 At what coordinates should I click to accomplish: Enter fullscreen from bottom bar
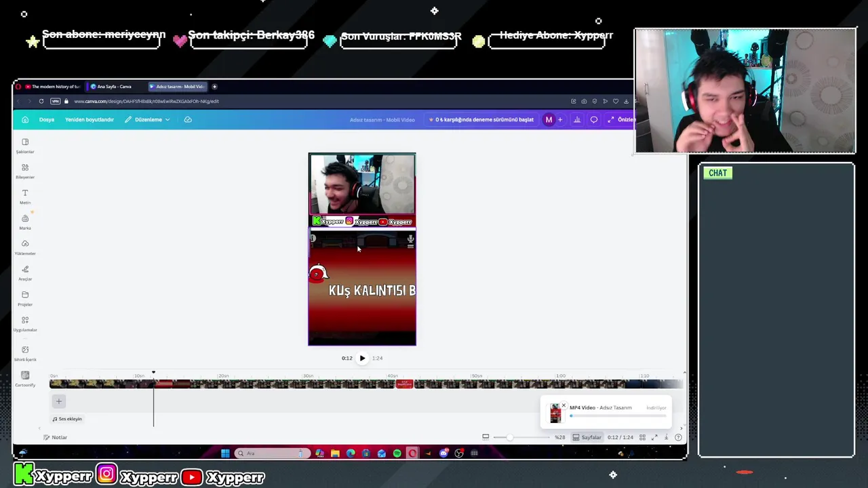(654, 437)
